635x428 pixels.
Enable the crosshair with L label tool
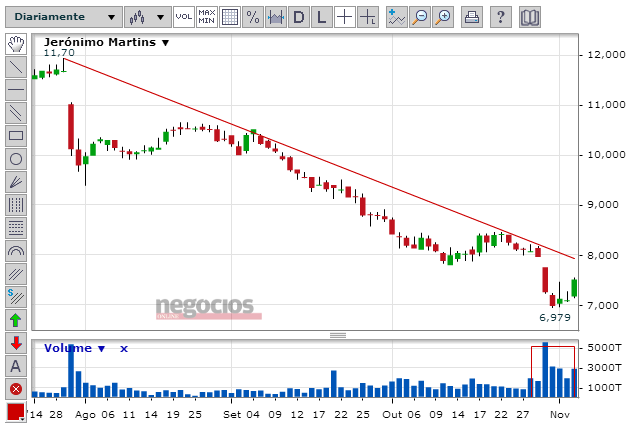coord(368,17)
